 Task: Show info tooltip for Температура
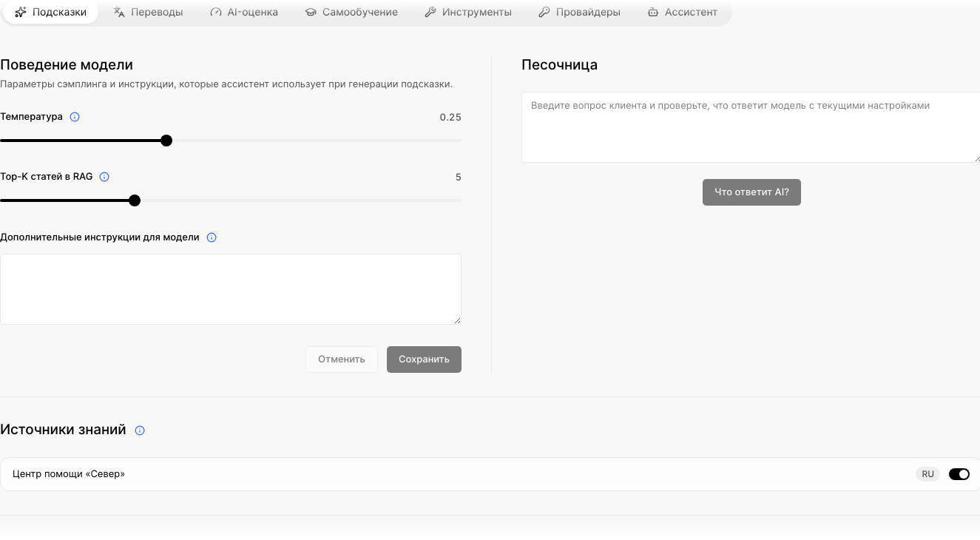click(75, 117)
